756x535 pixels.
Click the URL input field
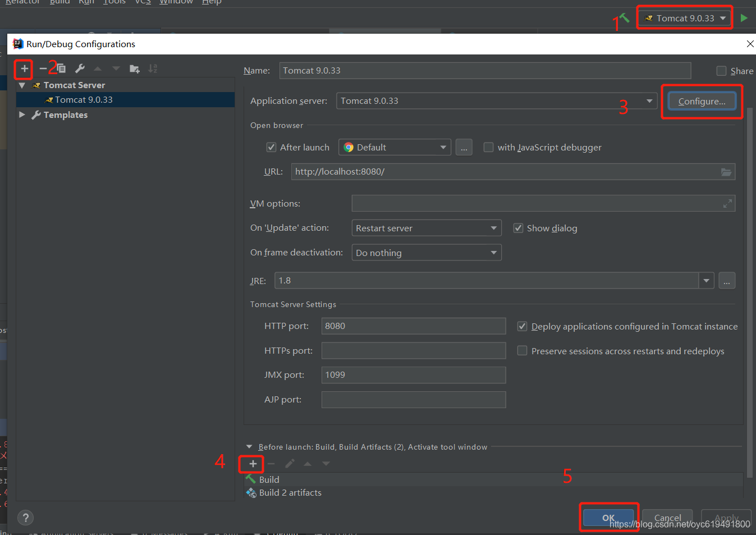[513, 172]
